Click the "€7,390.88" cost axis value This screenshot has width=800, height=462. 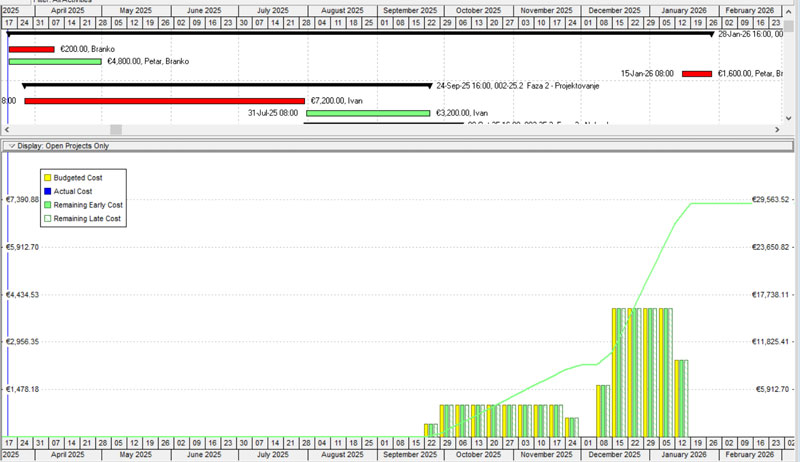[22, 199]
